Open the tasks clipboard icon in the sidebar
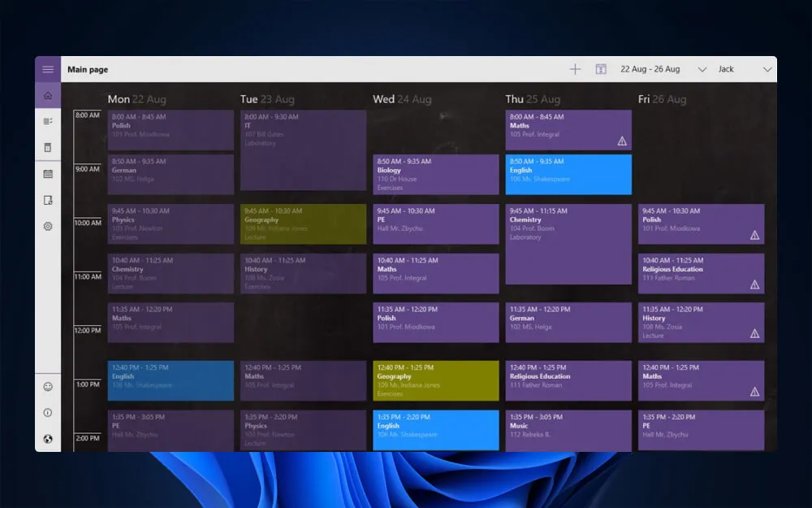This screenshot has width=812, height=508. click(48, 147)
